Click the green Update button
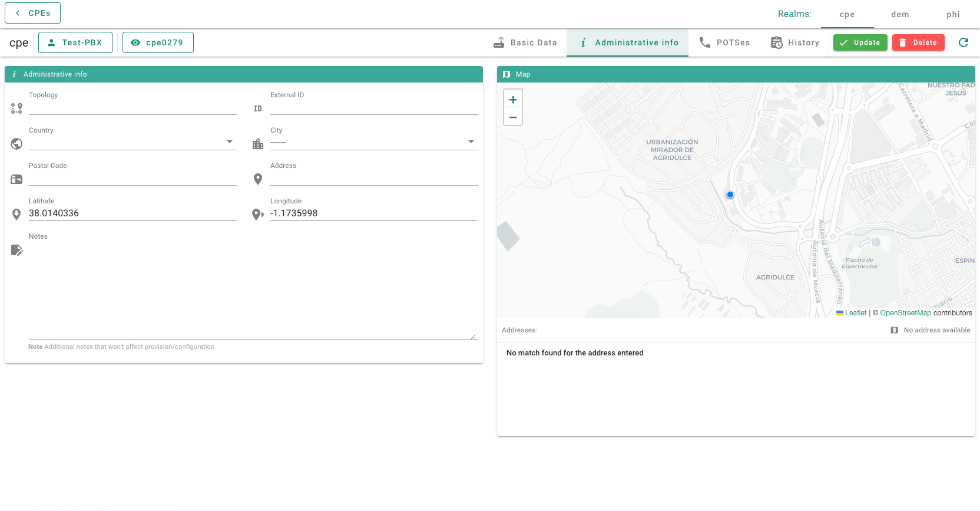 [x=860, y=42]
